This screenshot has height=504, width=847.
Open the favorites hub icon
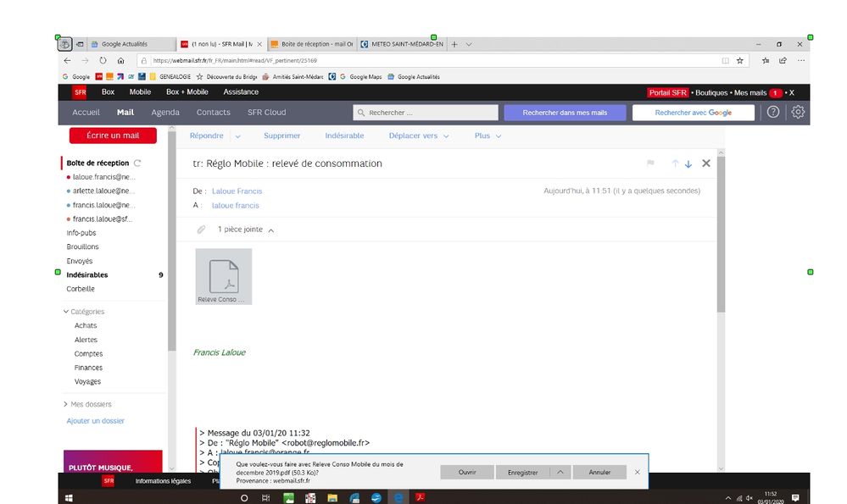[x=766, y=61]
